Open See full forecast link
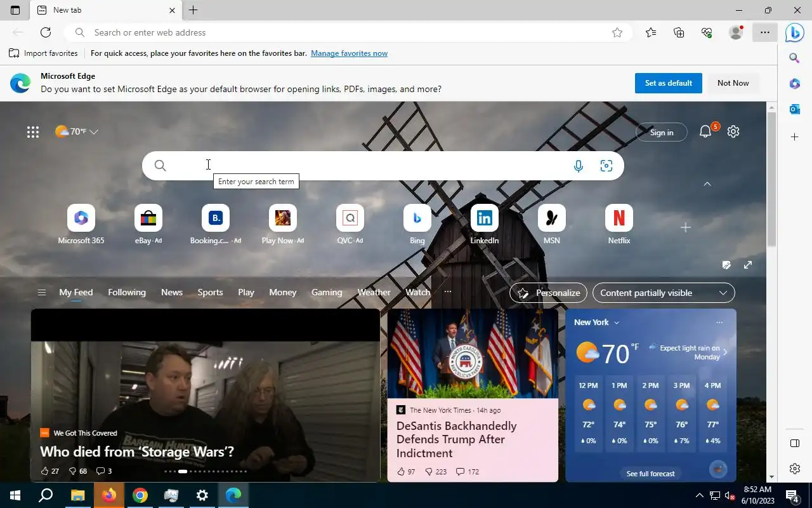Screen dimensions: 812x508 [650, 474]
